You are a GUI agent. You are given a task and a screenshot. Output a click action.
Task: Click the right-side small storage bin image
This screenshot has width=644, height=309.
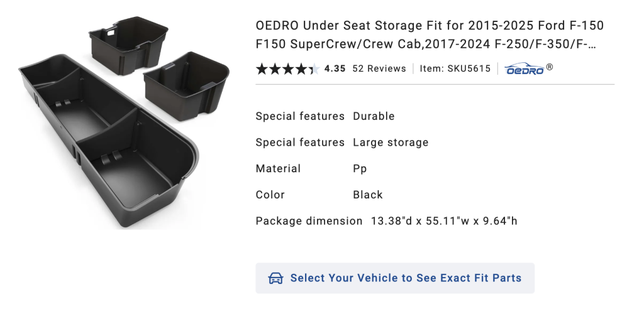tap(186, 85)
